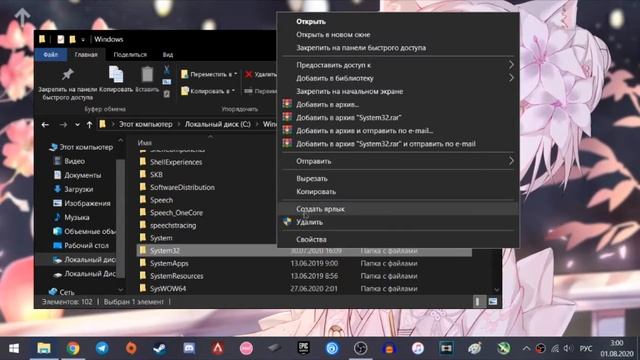
Task: Switch to the Поделиться ribbon tab
Action: 130,55
